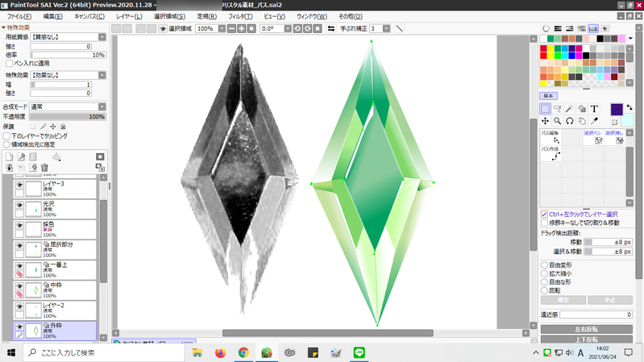The height and width of the screenshot is (362, 644).
Task: Open foreground purple color swatch
Action: pos(617,109)
